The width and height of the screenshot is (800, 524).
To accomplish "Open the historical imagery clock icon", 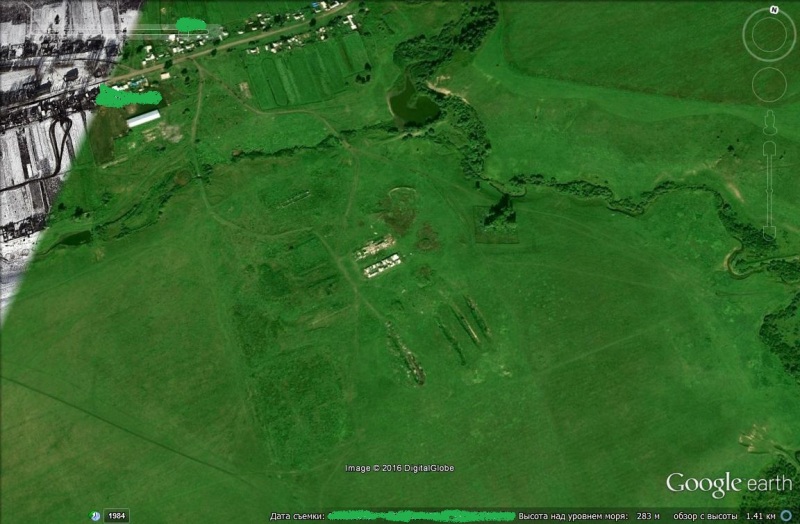I will click(x=95, y=516).
